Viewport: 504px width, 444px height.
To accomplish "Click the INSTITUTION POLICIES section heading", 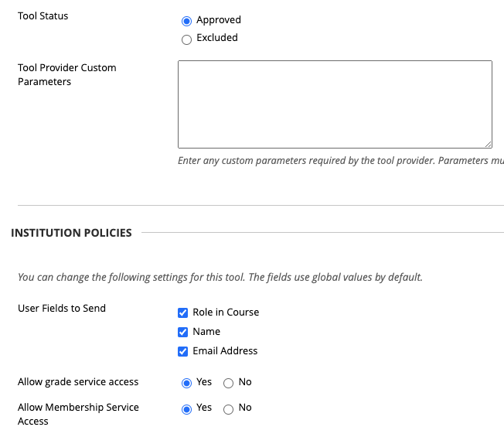I will click(71, 232).
